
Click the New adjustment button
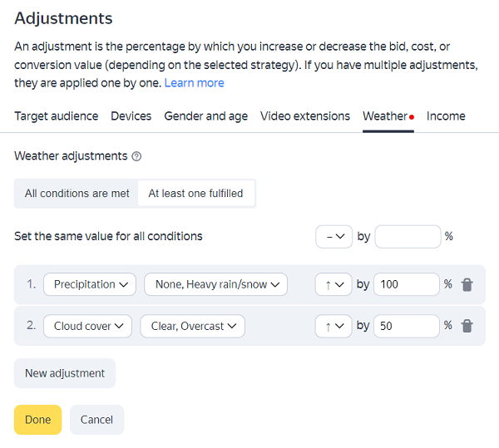tap(65, 373)
